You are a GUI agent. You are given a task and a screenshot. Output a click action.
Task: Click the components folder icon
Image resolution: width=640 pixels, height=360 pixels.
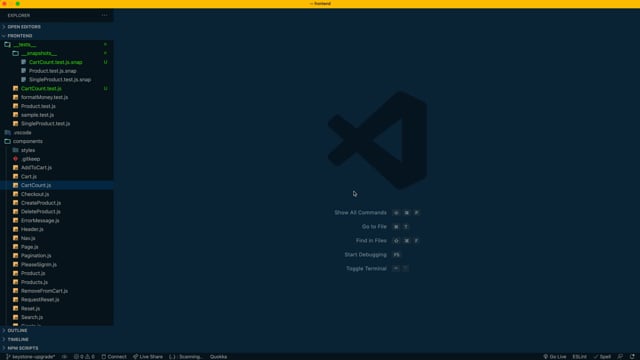point(7,141)
